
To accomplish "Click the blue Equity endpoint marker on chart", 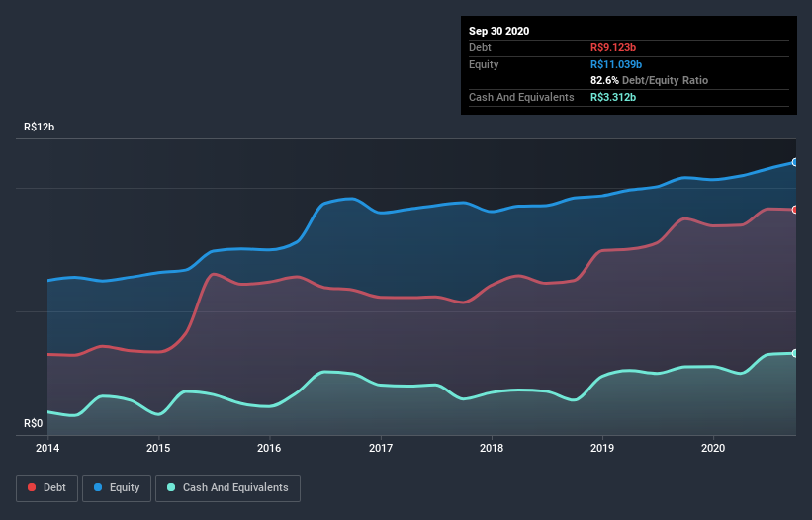I will coord(795,162).
